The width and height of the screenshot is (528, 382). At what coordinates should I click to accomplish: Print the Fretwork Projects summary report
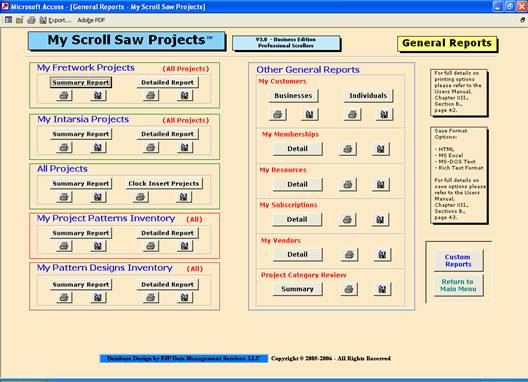coord(64,96)
